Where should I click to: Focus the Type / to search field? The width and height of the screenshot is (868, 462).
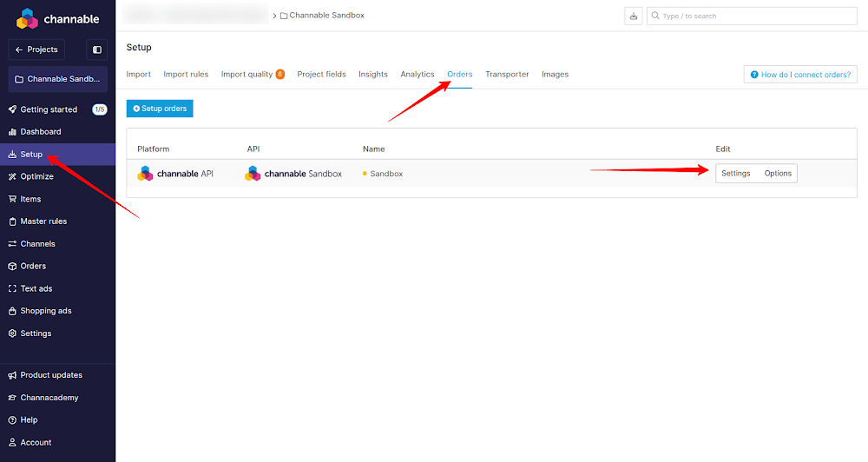(x=752, y=16)
